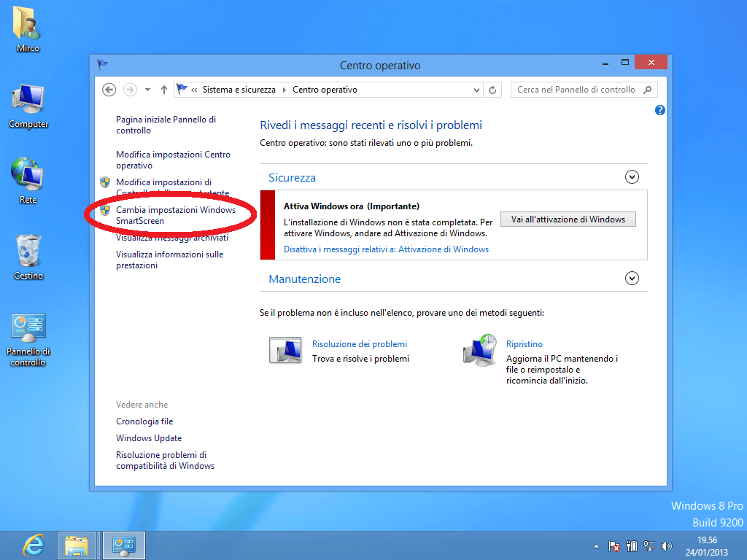This screenshot has height=560, width=747.
Task: Expand the Manutenzione section chevron
Action: point(632,278)
